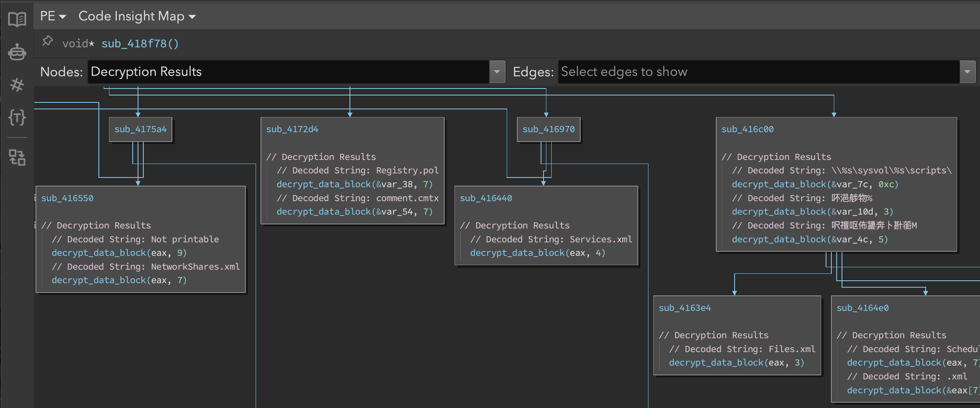980x408 pixels.
Task: Click decrypt_data_block(&var_54, 7) call
Action: [354, 212]
